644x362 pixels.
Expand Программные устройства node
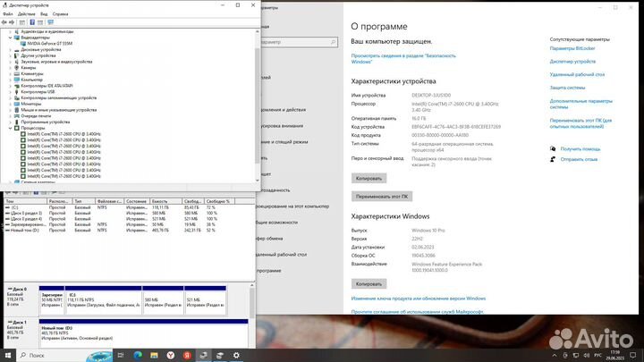click(x=10, y=122)
